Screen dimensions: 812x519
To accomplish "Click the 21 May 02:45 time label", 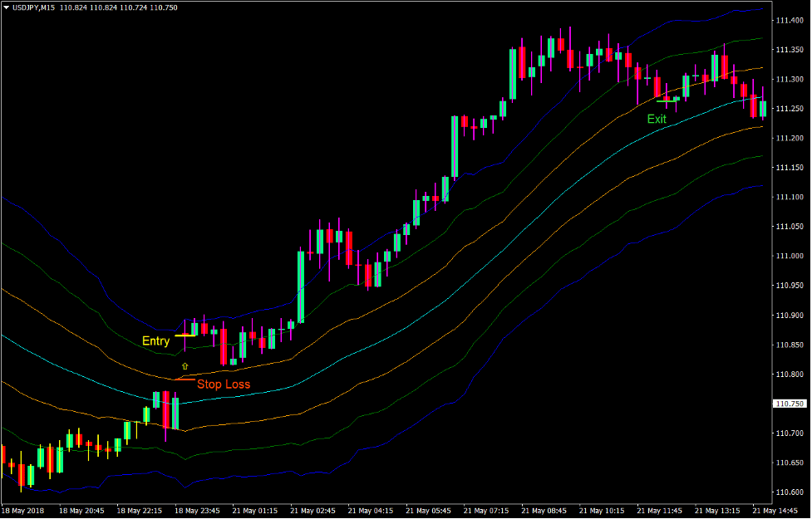I will [314, 511].
